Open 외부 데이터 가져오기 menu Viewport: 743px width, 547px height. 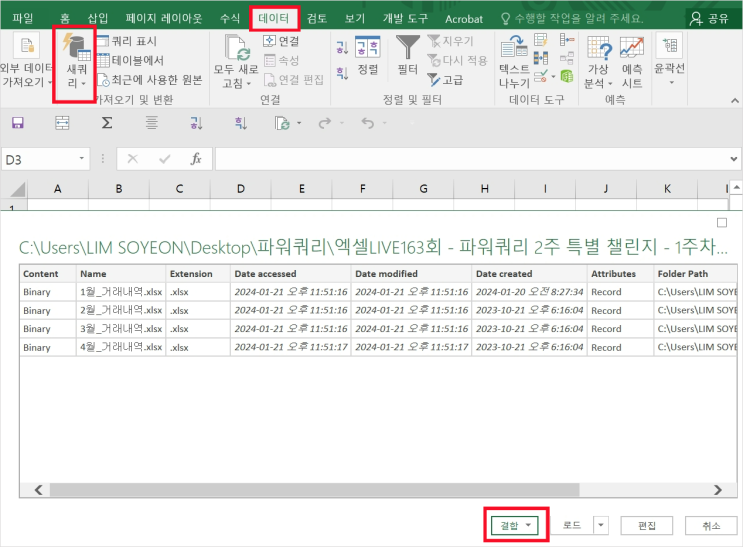tap(26, 61)
